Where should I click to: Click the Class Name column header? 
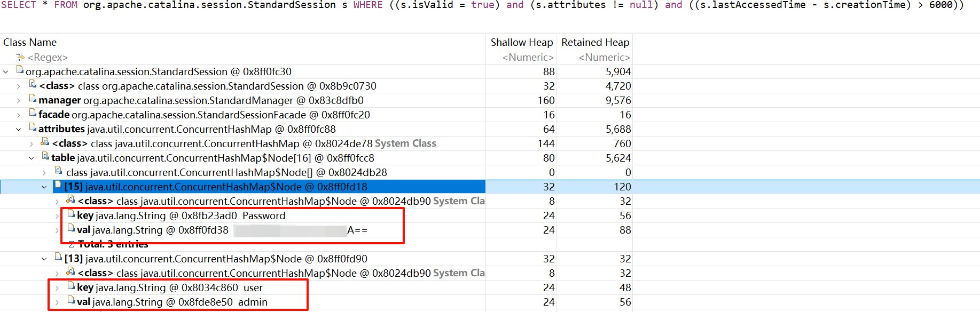30,42
